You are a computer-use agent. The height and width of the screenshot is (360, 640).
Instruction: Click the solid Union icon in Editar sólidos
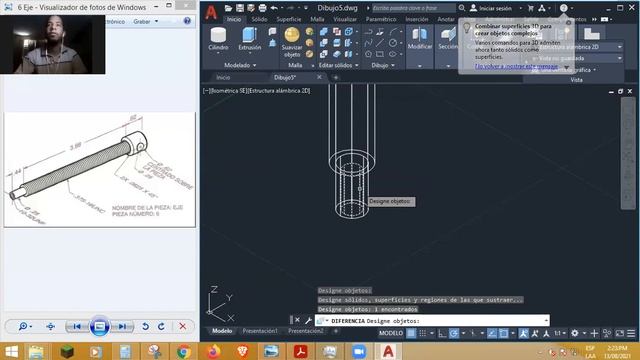click(324, 31)
